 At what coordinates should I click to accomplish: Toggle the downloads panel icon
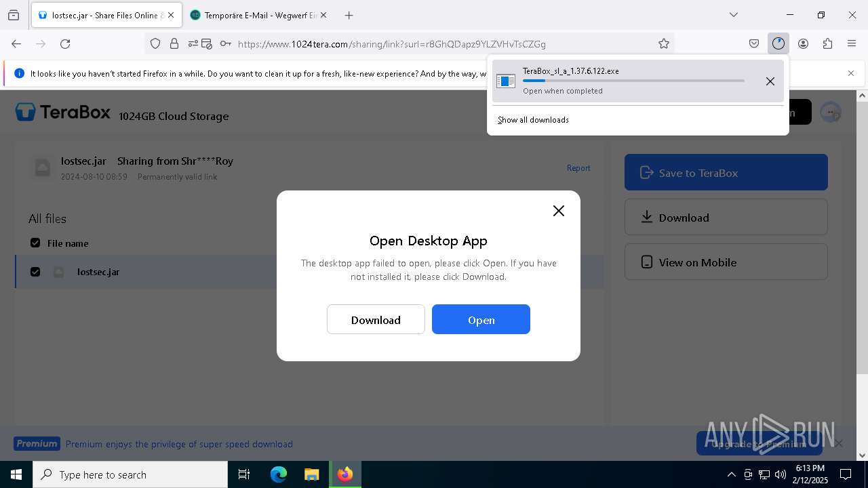pos(778,43)
